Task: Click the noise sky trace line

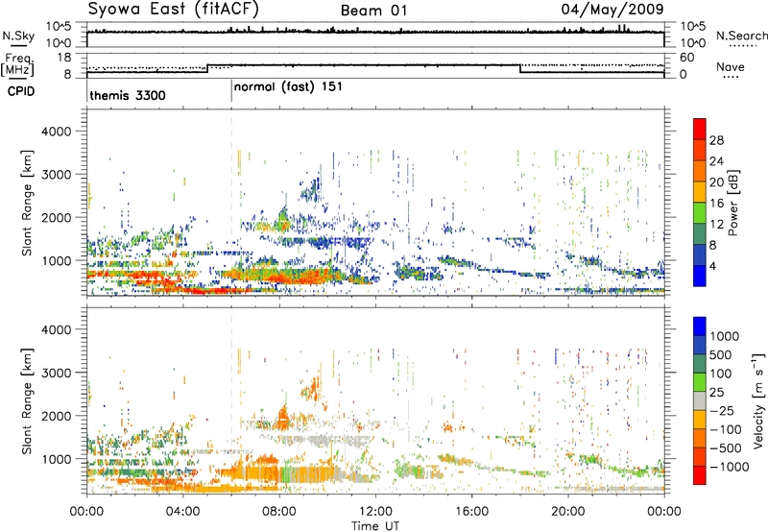Action: coord(375,32)
